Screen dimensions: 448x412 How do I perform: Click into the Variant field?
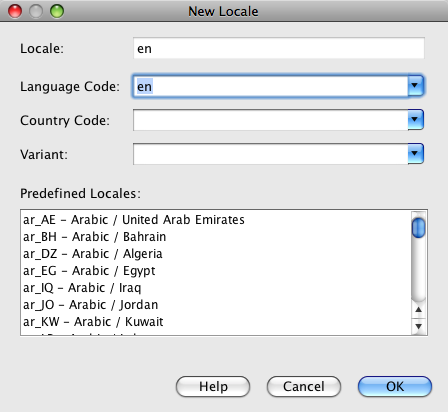point(271,154)
